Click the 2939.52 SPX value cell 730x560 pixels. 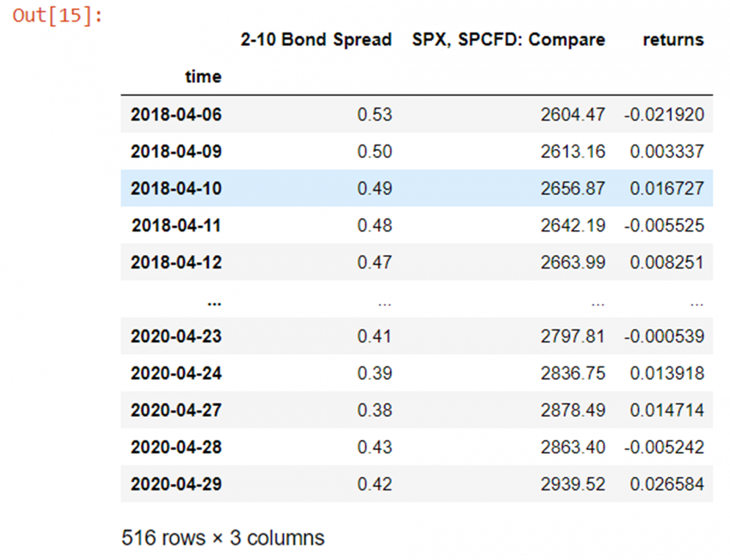pyautogui.click(x=573, y=484)
